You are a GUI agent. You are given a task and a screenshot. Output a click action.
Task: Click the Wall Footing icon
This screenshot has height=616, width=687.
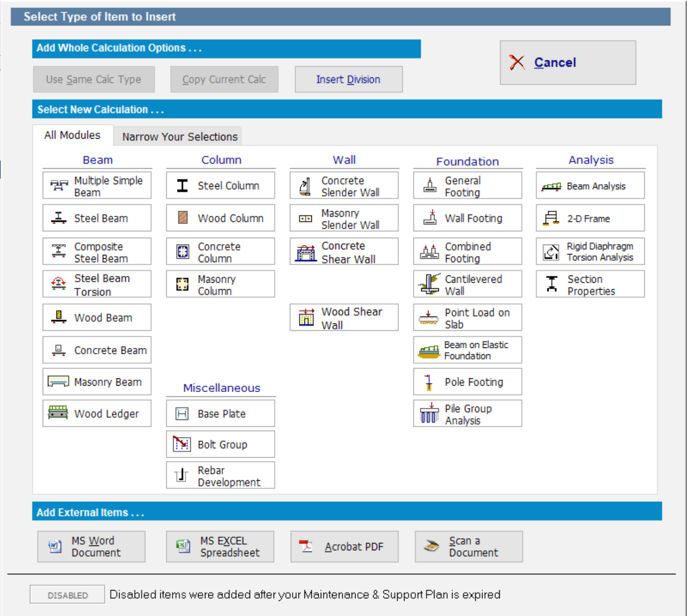[430, 218]
